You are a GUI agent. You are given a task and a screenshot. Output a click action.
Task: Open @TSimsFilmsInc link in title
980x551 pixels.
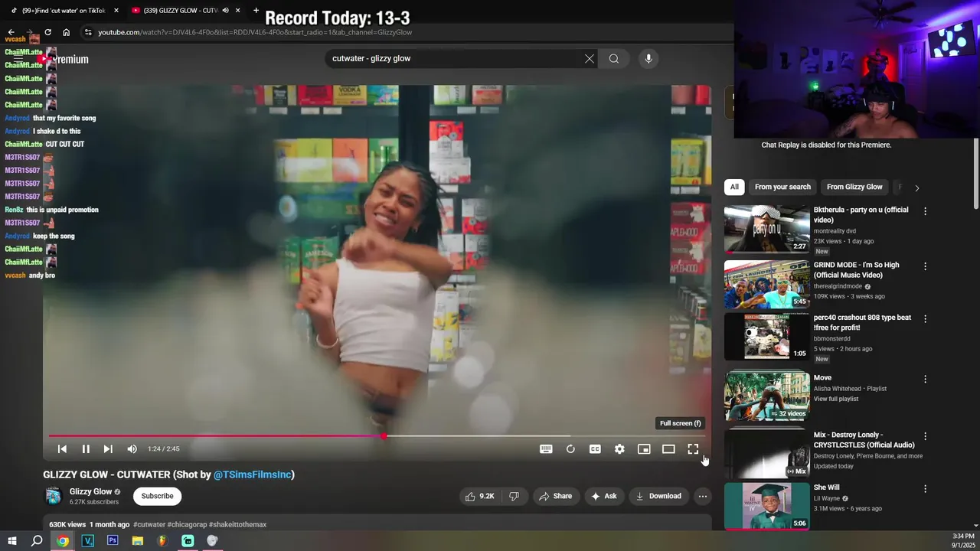coord(252,474)
